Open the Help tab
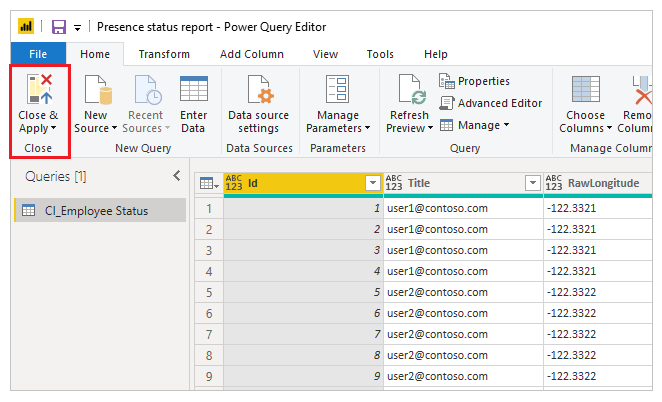 (436, 54)
